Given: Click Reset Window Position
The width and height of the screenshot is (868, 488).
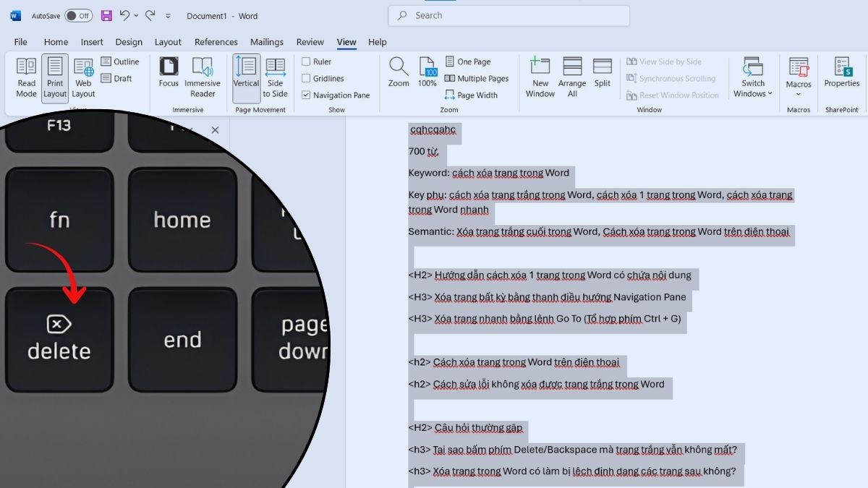Looking at the screenshot, I should pyautogui.click(x=672, y=95).
